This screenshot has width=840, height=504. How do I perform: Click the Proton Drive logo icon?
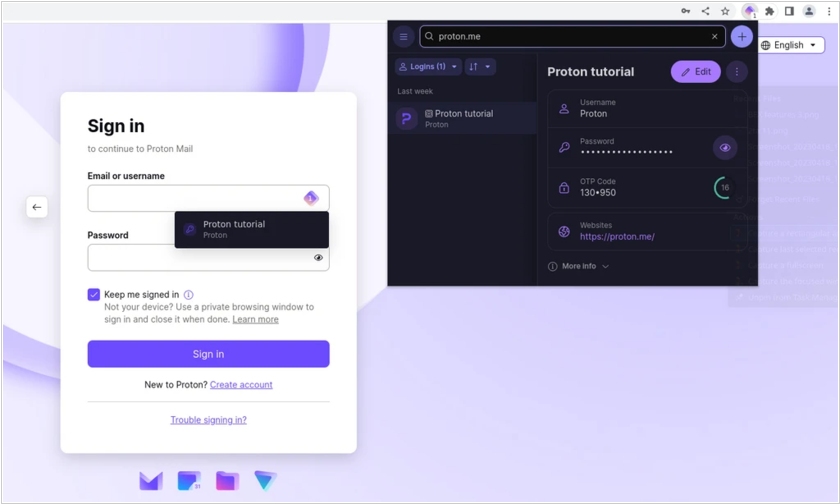tap(227, 481)
